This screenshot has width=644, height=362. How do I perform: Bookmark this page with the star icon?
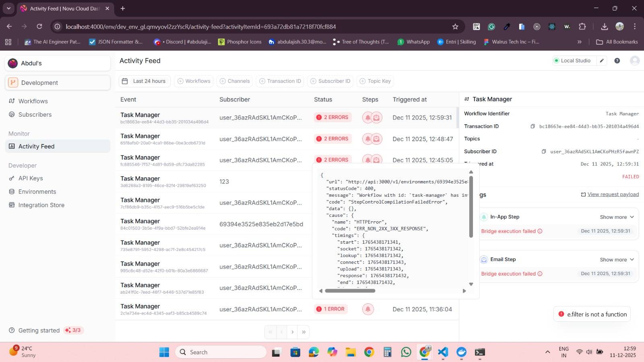[x=455, y=27]
